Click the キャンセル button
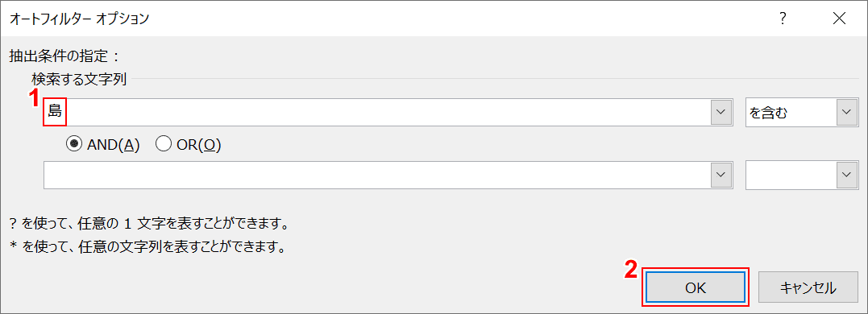This screenshot has width=868, height=314. click(808, 287)
